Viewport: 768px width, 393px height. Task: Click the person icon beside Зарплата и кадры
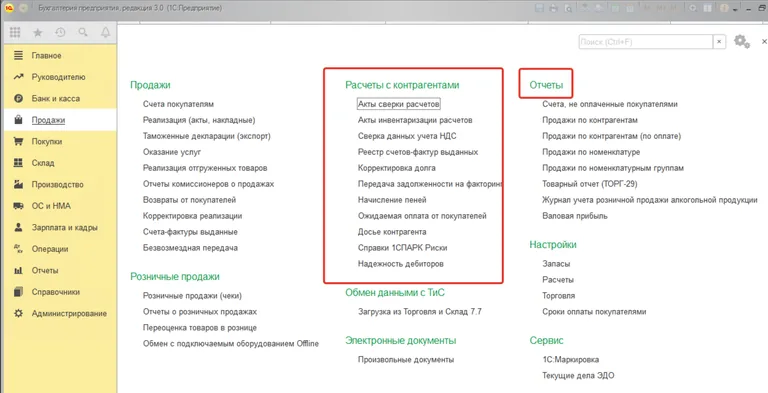coord(19,227)
